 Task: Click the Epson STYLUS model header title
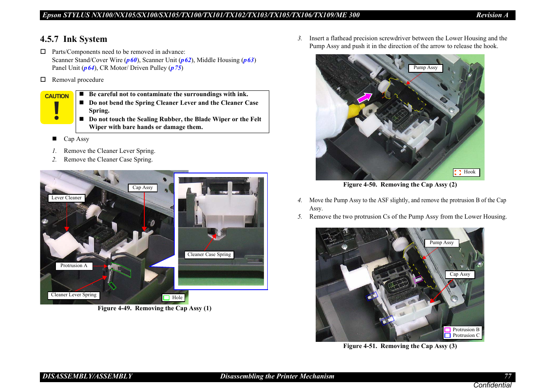pyautogui.click(x=201, y=15)
